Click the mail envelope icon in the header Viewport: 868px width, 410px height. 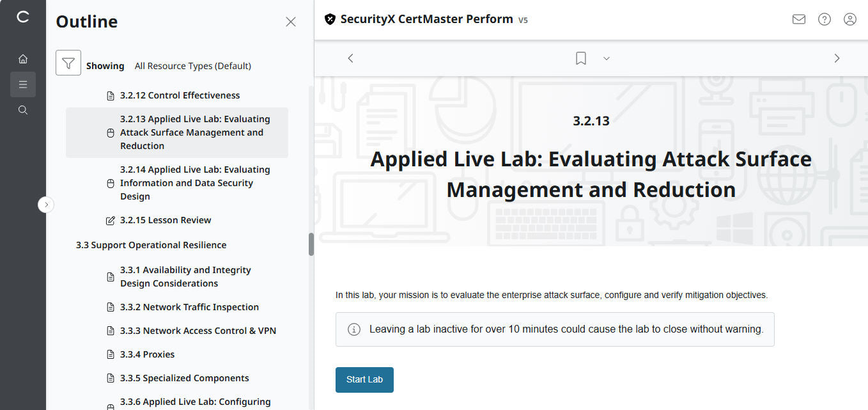coord(798,19)
